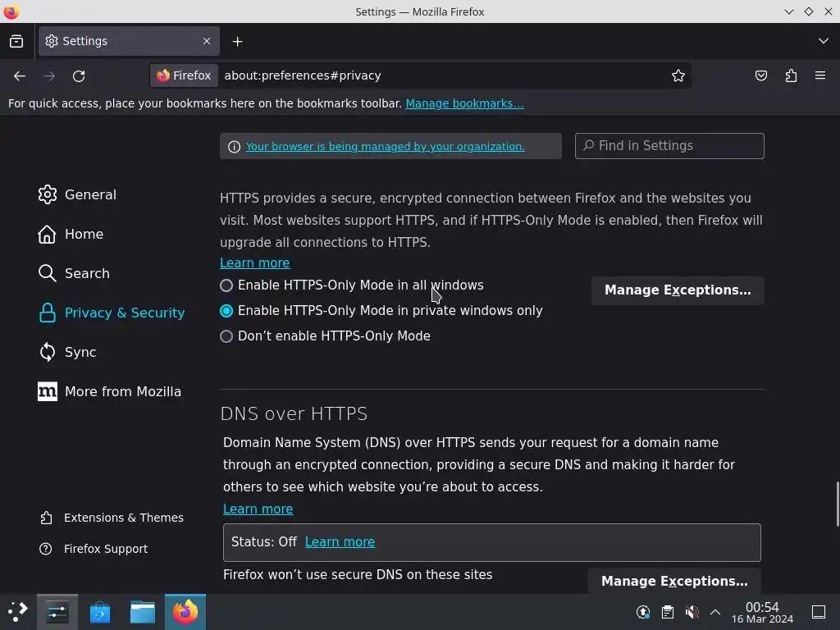Open Firefox View icon
The image size is (840, 630).
pos(16,41)
